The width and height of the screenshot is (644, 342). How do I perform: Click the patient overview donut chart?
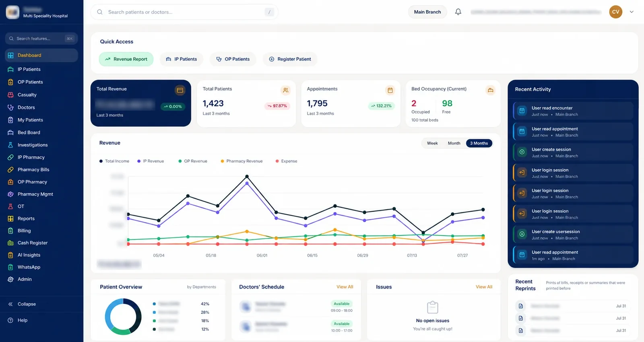(x=123, y=317)
